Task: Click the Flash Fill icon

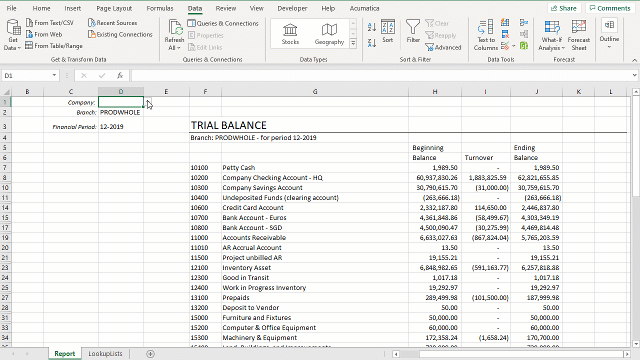Action: coord(505,22)
